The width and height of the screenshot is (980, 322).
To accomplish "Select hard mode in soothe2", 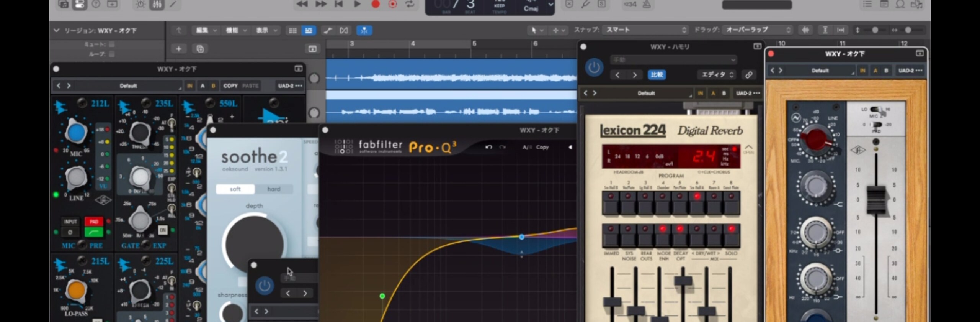I will pyautogui.click(x=274, y=189).
